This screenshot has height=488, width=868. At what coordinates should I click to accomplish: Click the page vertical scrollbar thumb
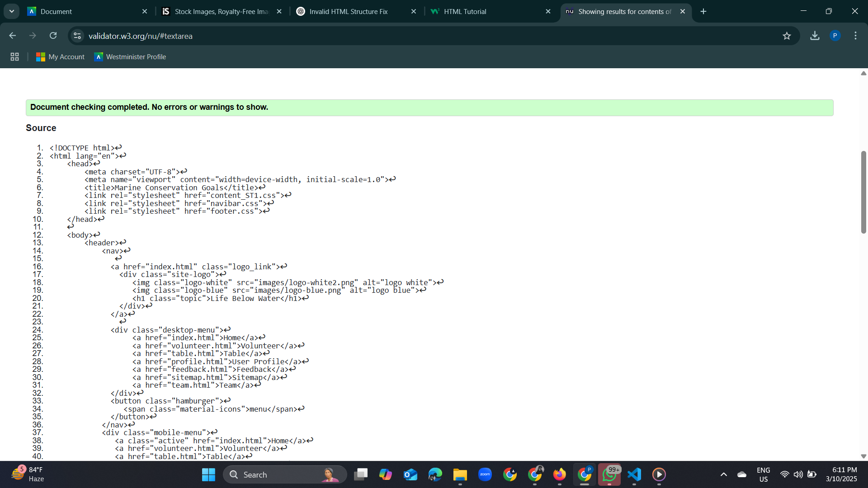863,192
